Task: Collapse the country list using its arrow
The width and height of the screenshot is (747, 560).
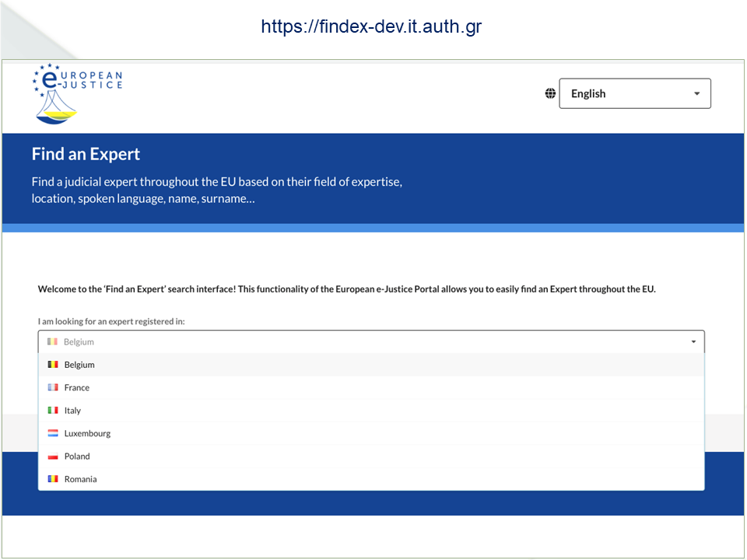Action: (693, 341)
